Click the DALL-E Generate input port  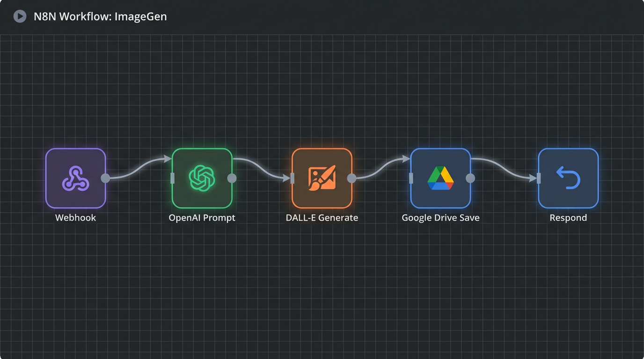(293, 178)
